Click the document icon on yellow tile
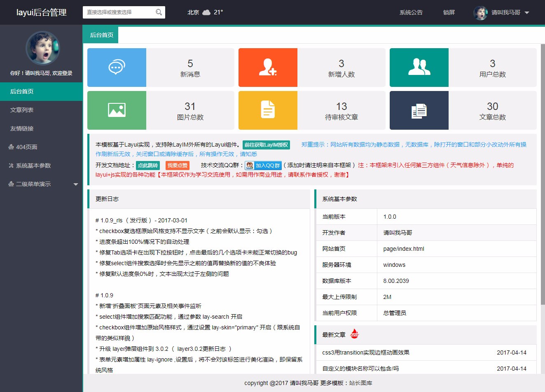 click(268, 110)
